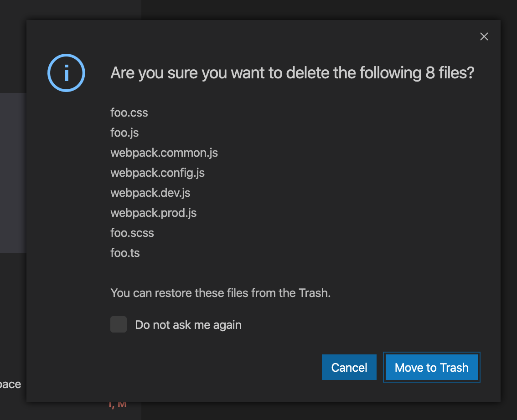This screenshot has height=420, width=517.
Task: Dismiss the dialog with the X icon
Action: (484, 36)
